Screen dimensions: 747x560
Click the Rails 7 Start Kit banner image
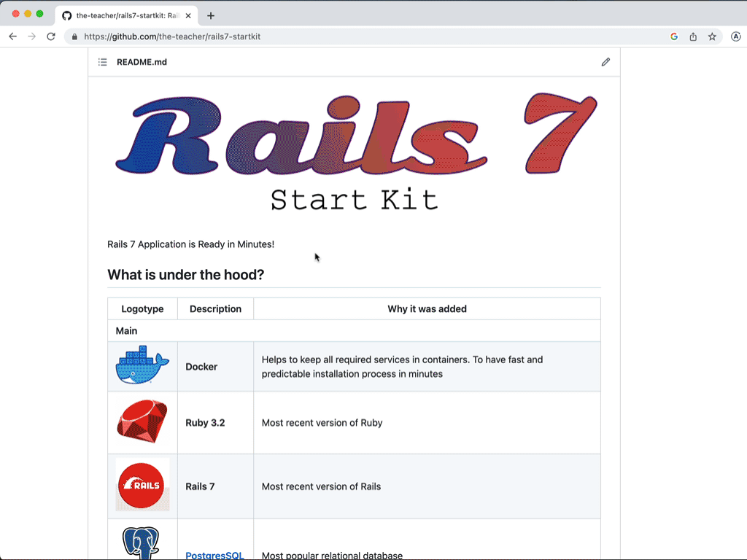click(355, 151)
